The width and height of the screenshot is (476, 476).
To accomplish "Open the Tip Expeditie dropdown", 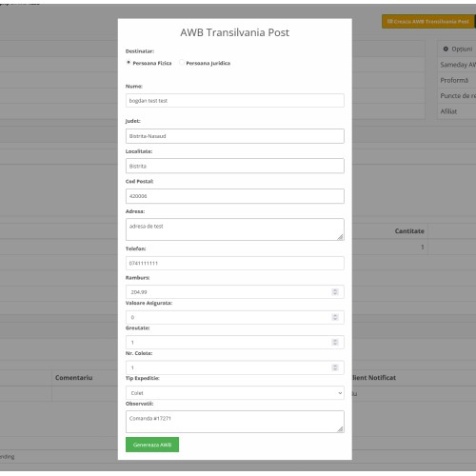I will tap(235, 393).
